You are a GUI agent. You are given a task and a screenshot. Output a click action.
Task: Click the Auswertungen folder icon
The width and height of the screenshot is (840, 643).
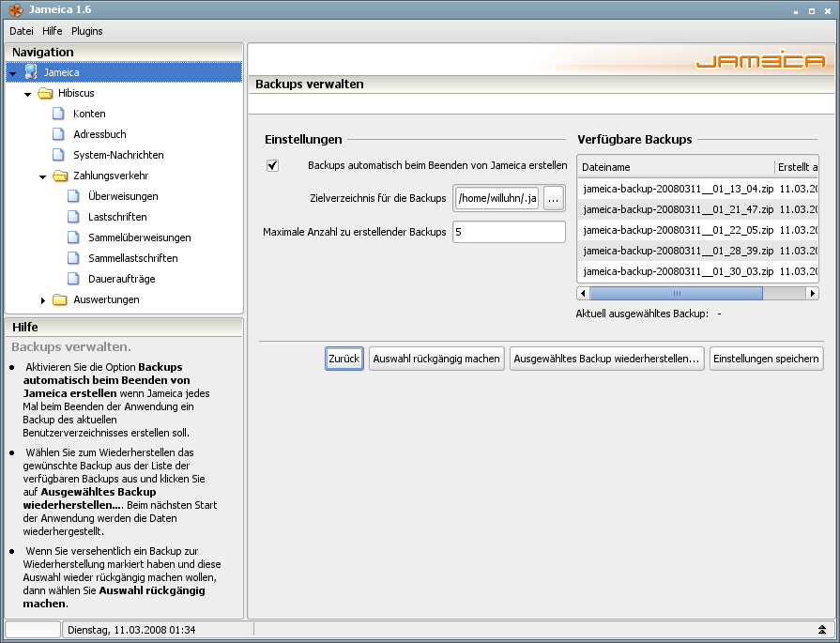(x=60, y=299)
